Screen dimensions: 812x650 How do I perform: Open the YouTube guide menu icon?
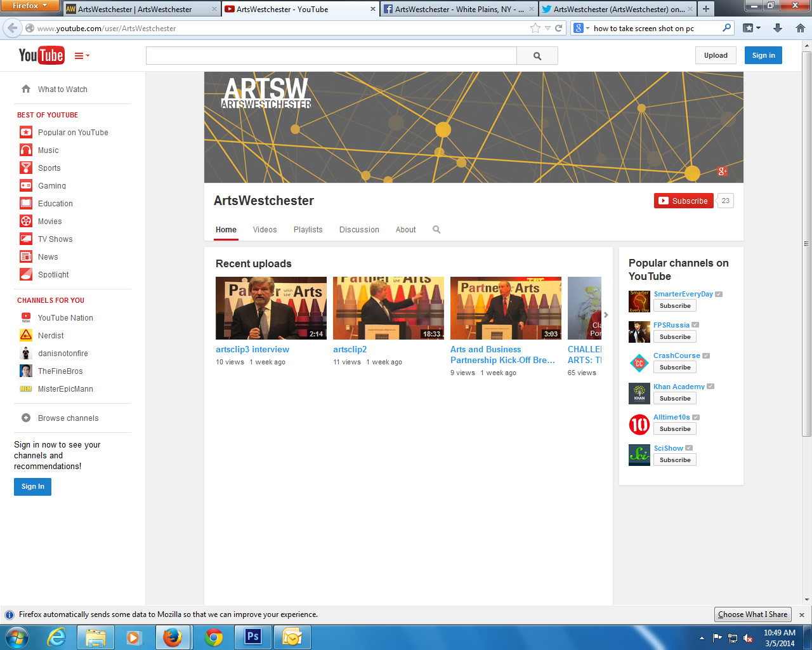point(82,56)
